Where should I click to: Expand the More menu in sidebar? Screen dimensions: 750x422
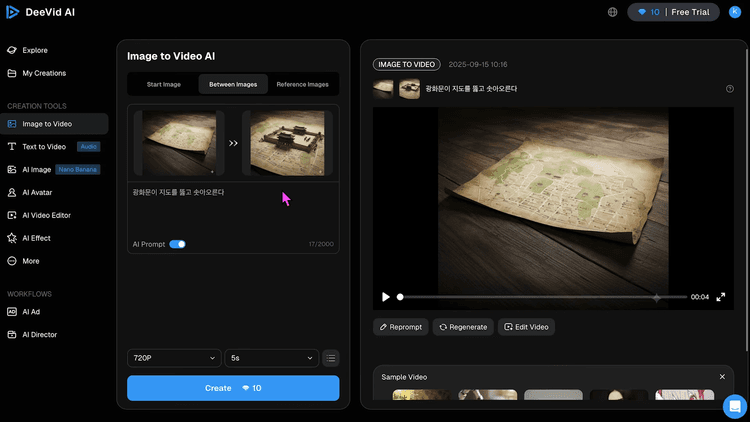click(31, 261)
